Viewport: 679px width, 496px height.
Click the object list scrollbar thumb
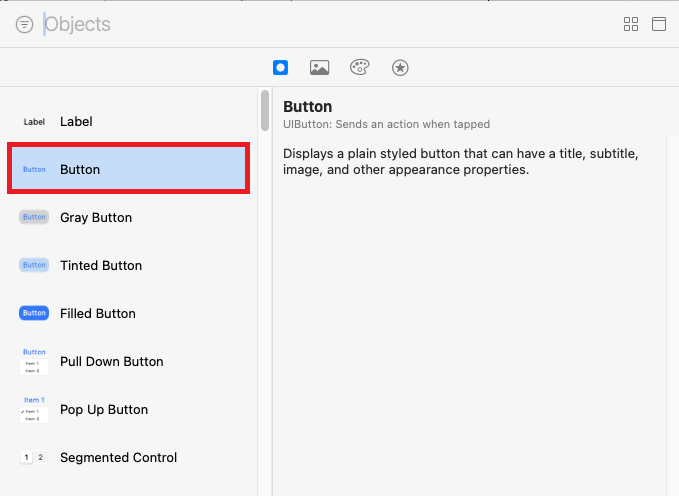[x=265, y=111]
